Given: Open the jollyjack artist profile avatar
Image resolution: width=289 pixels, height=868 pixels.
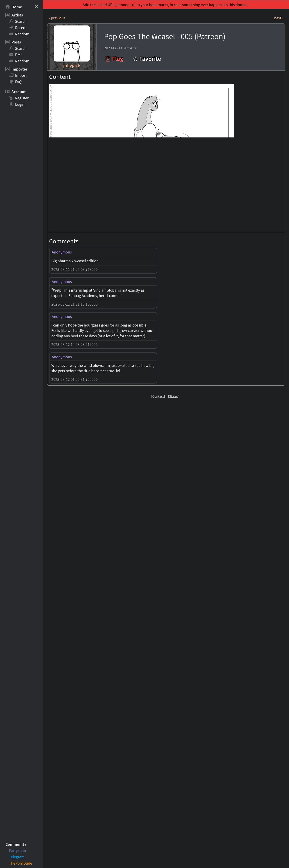Looking at the screenshot, I should point(72,43).
